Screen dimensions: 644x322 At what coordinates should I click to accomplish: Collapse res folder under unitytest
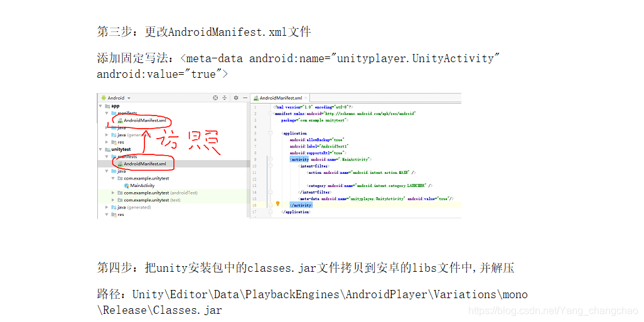[107, 215]
